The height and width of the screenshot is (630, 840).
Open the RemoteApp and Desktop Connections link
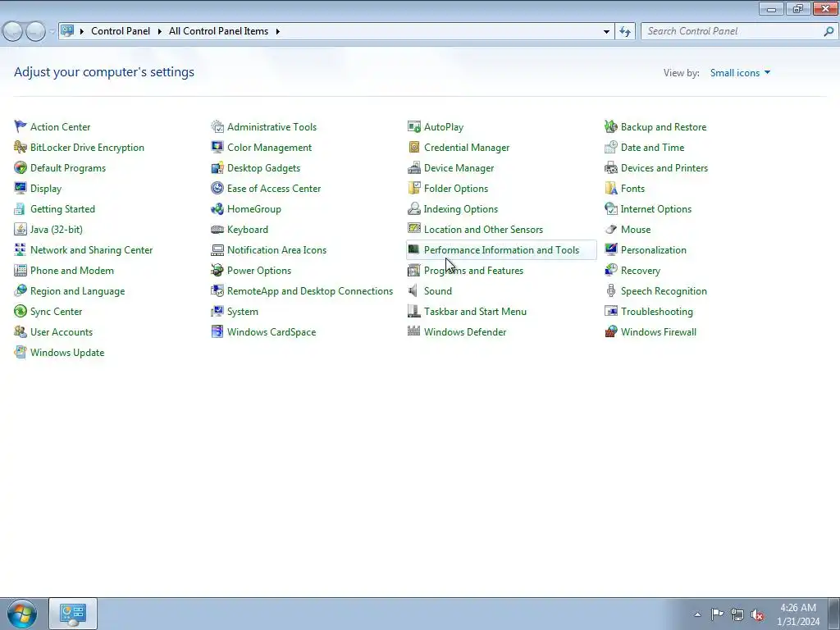[310, 291]
